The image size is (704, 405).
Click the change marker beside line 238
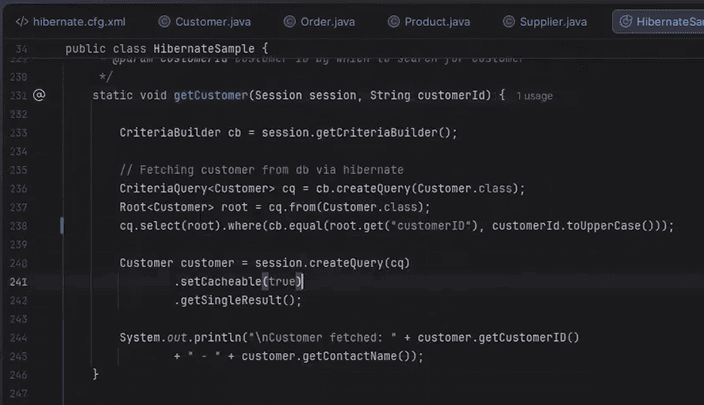[x=62, y=226]
